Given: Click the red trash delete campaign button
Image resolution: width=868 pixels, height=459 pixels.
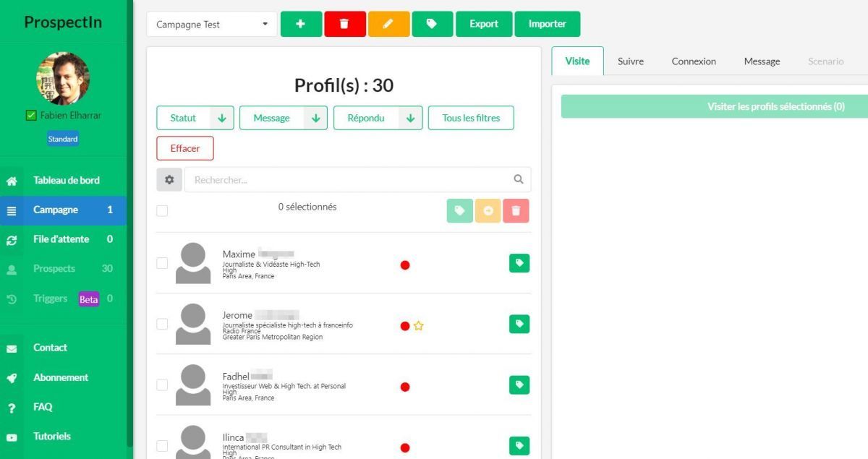Looking at the screenshot, I should pyautogui.click(x=344, y=24).
